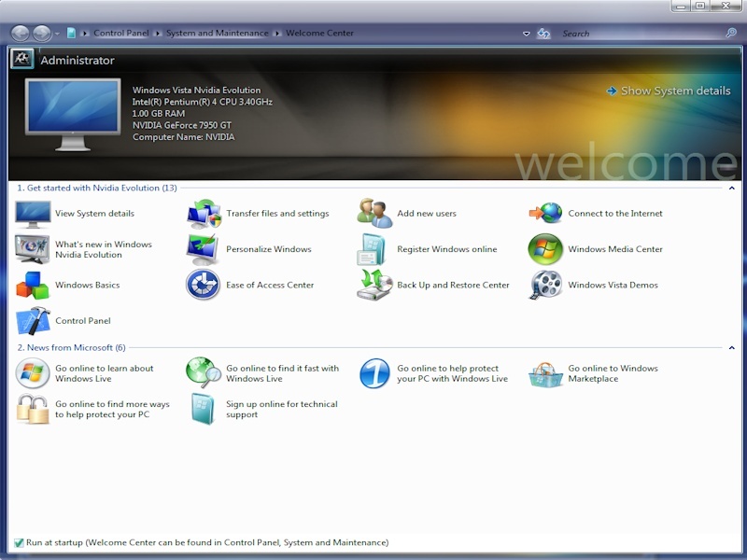This screenshot has width=747, height=560.
Task: Click the Administrator user account picture
Action: pyautogui.click(x=21, y=59)
